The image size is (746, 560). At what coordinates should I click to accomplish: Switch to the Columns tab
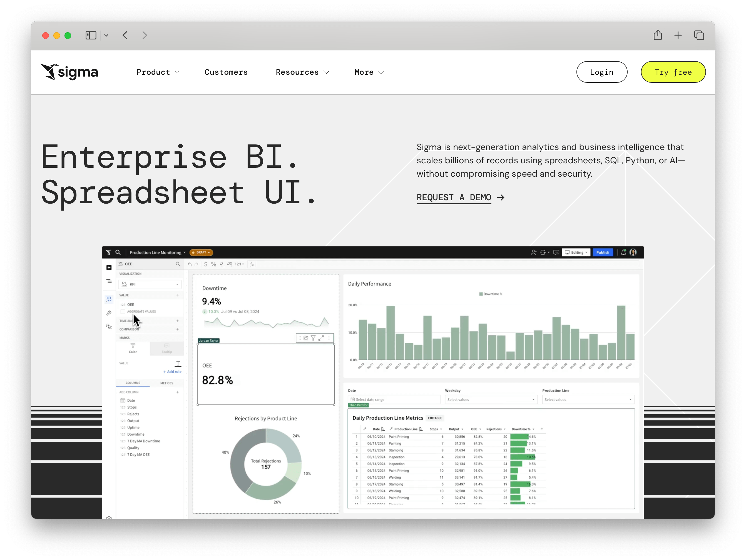click(133, 383)
